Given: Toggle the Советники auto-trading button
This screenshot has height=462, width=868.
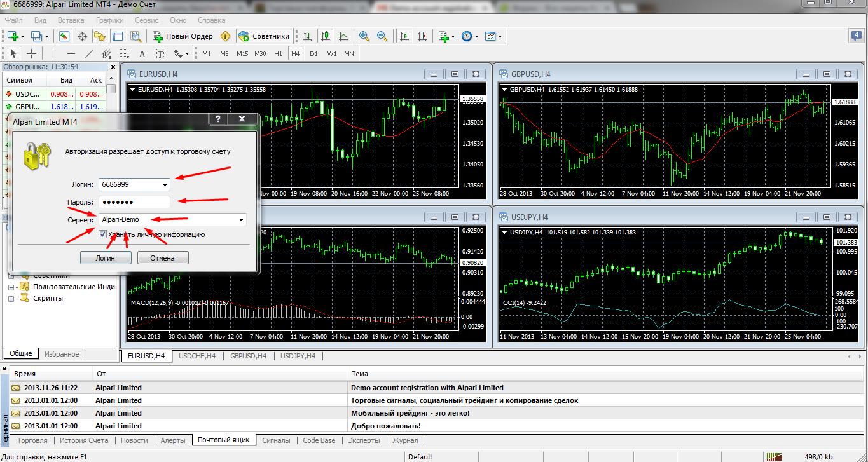Looking at the screenshot, I should point(265,36).
